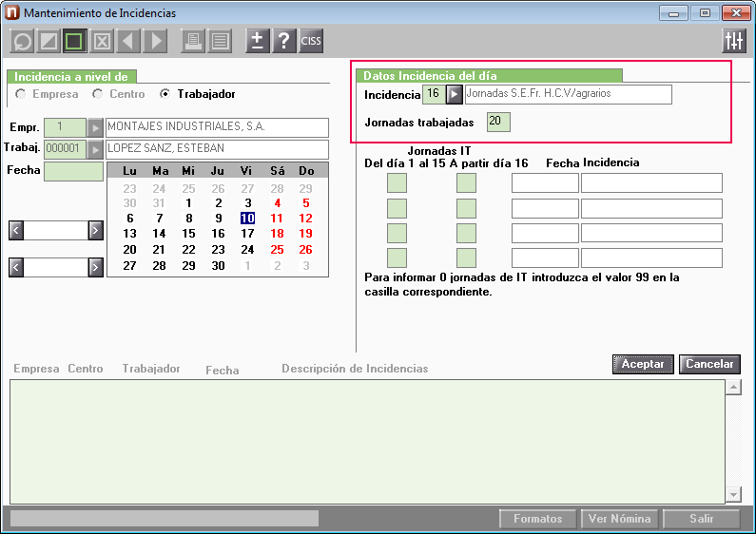756x534 pixels.
Task: Select day 7 in the calendar
Action: [159, 219]
